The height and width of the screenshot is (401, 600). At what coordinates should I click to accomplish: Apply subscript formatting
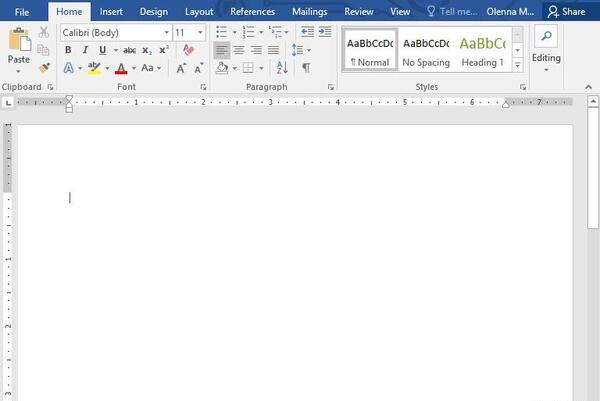147,50
